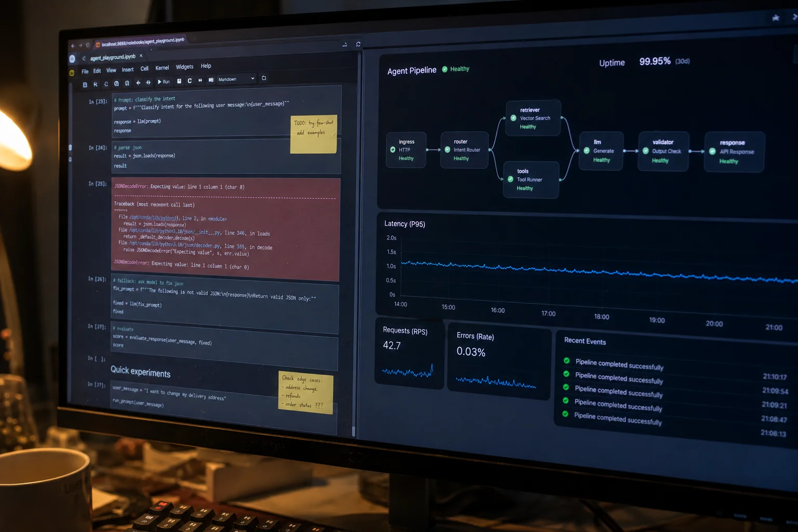Screen dimensions: 798x532
Task: Click the Latency (P95) chart title
Action: click(x=405, y=224)
